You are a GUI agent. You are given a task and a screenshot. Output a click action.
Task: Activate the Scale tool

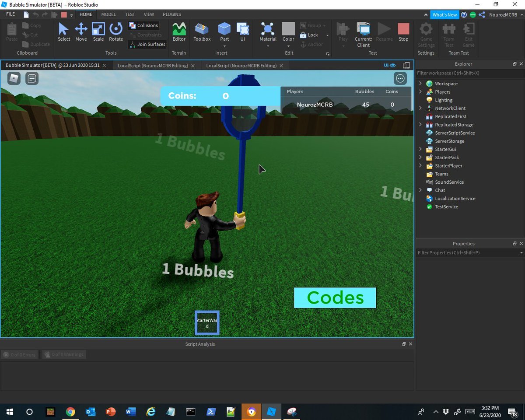point(98,32)
